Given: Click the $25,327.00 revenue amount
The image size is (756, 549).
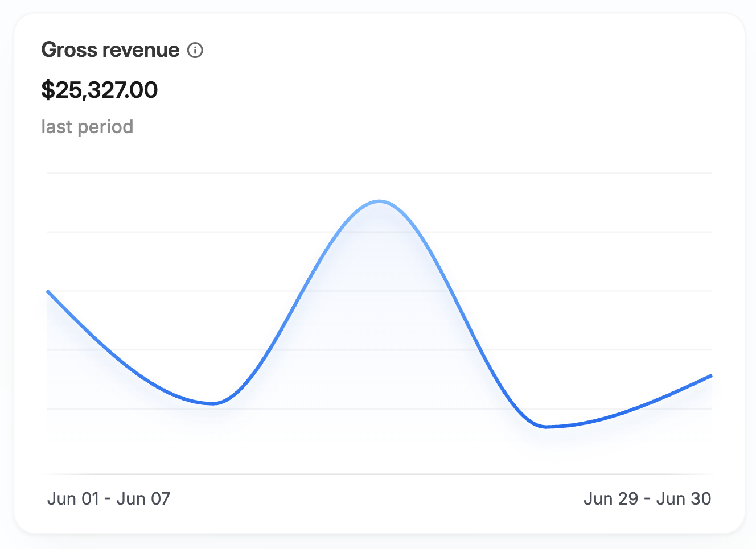Looking at the screenshot, I should point(100,90).
